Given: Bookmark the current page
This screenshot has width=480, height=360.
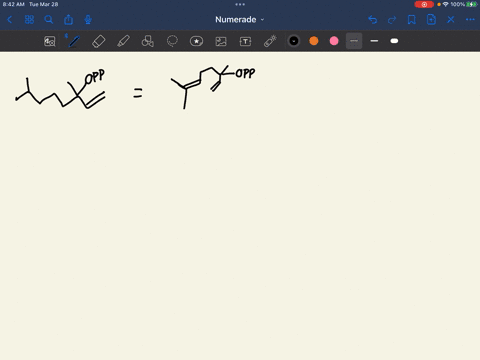Looking at the screenshot, I should coord(412,20).
